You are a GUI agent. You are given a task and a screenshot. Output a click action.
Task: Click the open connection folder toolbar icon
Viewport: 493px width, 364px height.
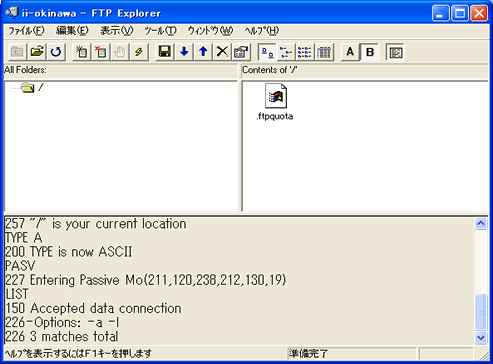coord(37,52)
